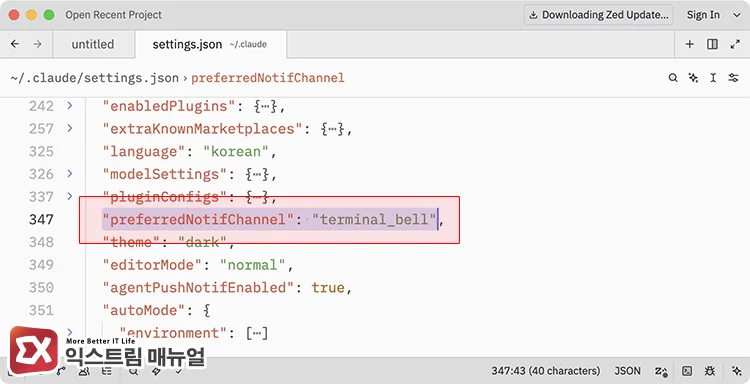The width and height of the screenshot is (750, 384).
Task: Click preferredNotifChannel breadcrumb symbol
Action: [268, 78]
